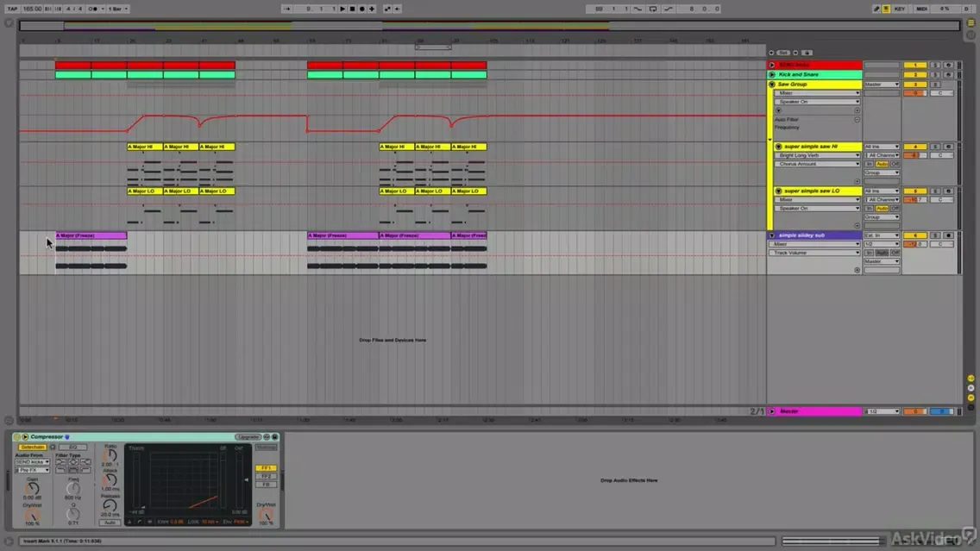Add automation lane on saw HI track
The image size is (980, 551).
tap(857, 181)
